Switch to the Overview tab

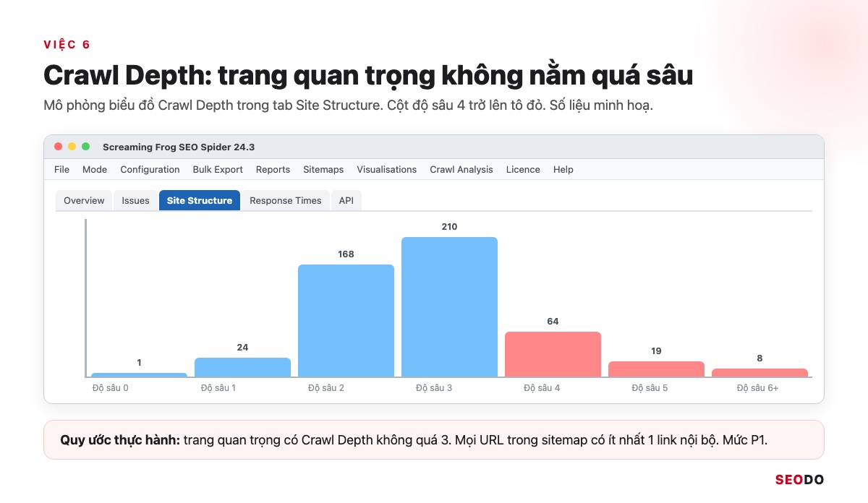84,200
